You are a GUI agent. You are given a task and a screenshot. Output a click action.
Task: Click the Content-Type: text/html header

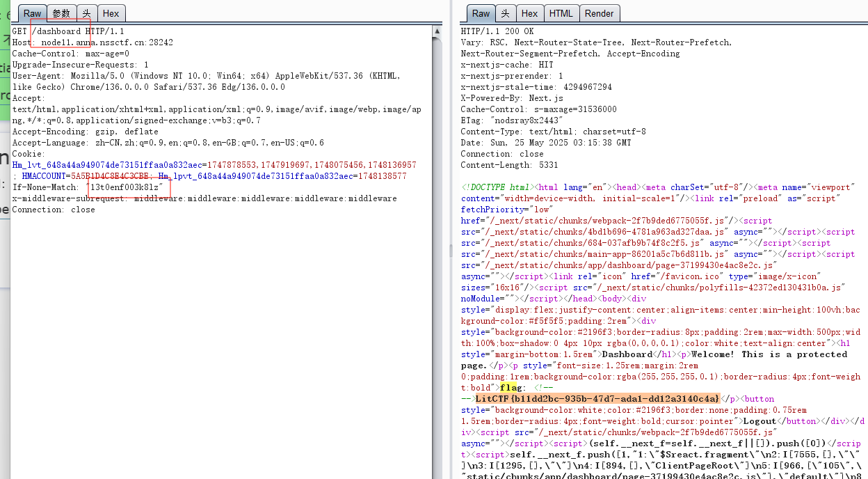553,132
